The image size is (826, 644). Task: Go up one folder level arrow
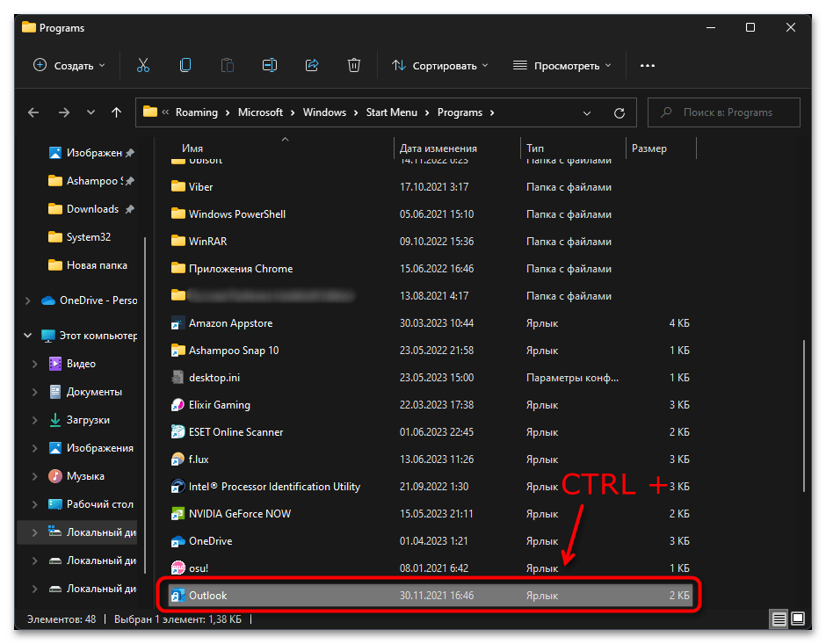(x=116, y=112)
